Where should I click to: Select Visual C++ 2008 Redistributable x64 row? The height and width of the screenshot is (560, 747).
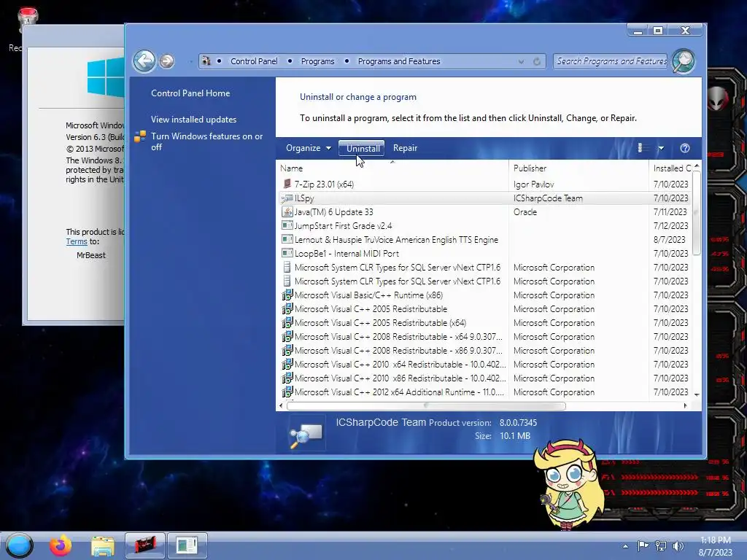pos(484,336)
